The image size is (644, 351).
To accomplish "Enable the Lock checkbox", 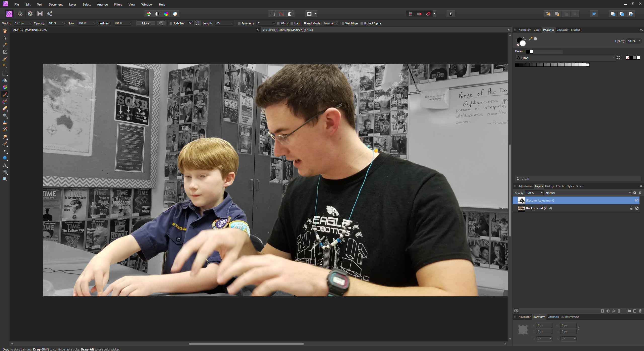I will coord(292,23).
